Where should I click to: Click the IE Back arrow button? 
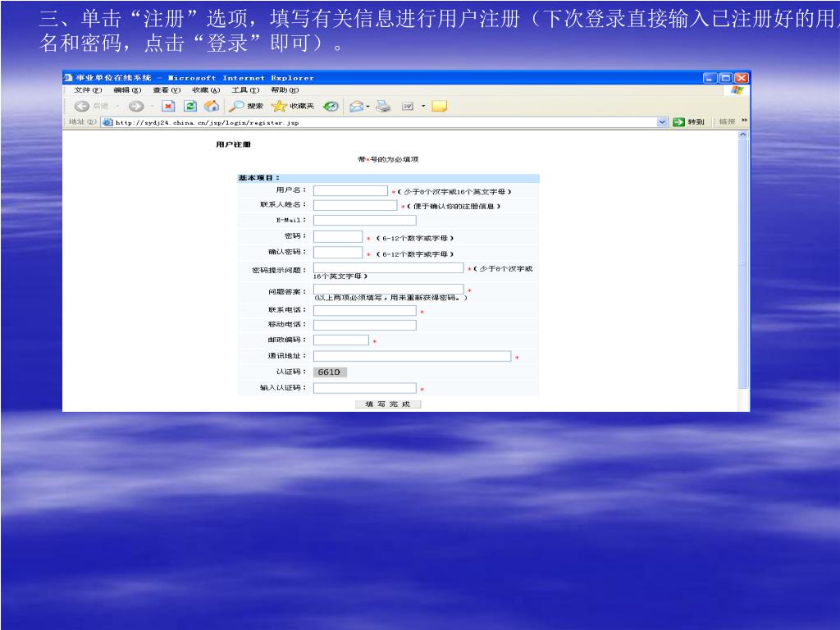tap(81, 106)
